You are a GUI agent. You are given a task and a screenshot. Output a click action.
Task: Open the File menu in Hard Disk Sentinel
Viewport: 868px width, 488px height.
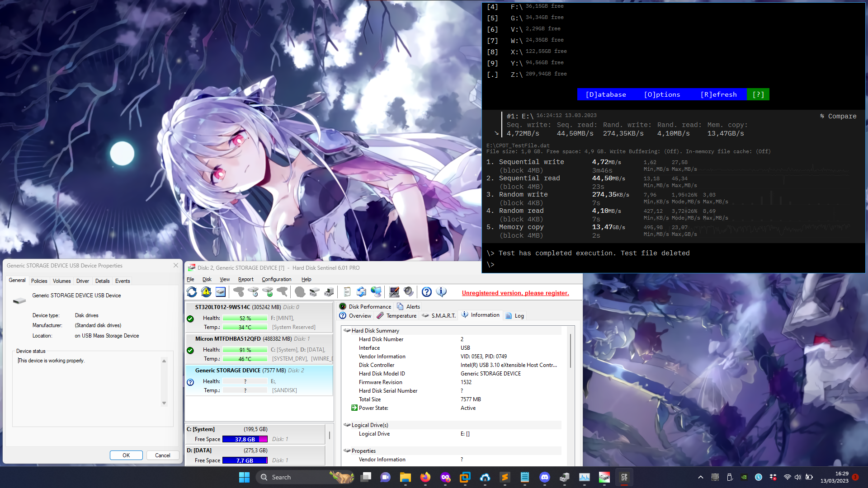click(190, 279)
